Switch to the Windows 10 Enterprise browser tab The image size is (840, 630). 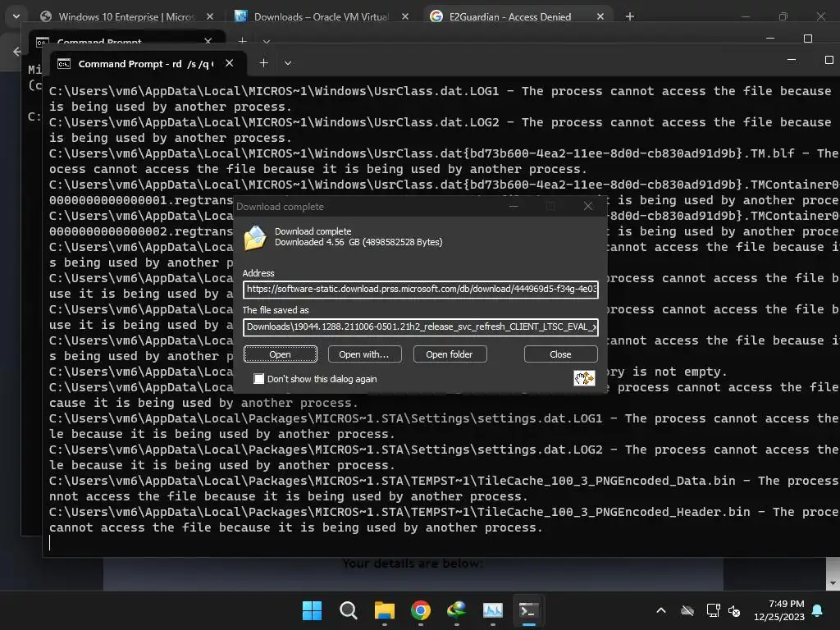pyautogui.click(x=126, y=16)
